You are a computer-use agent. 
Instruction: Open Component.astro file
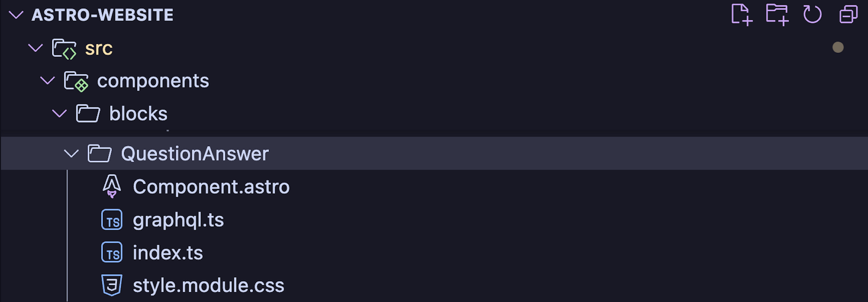click(x=211, y=187)
